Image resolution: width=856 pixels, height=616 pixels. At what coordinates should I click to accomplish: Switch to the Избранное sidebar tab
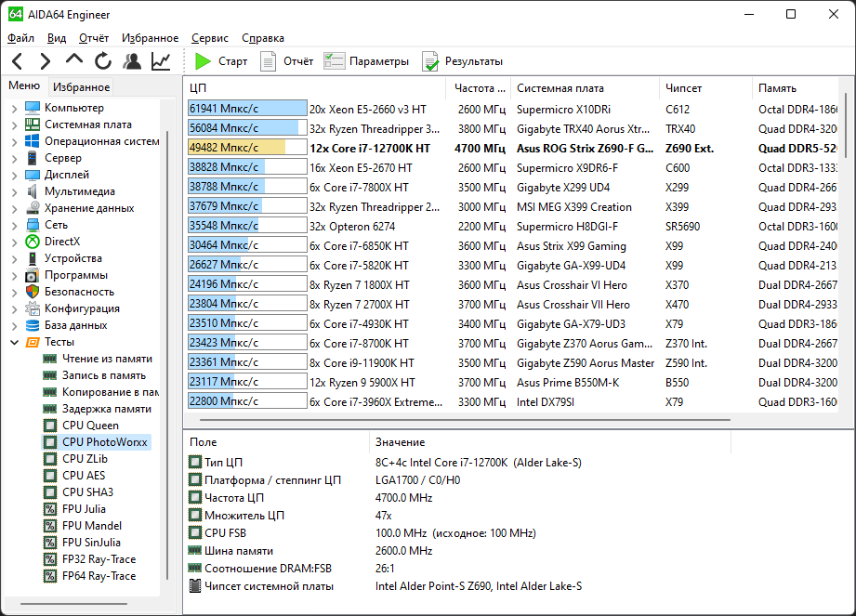point(82,86)
